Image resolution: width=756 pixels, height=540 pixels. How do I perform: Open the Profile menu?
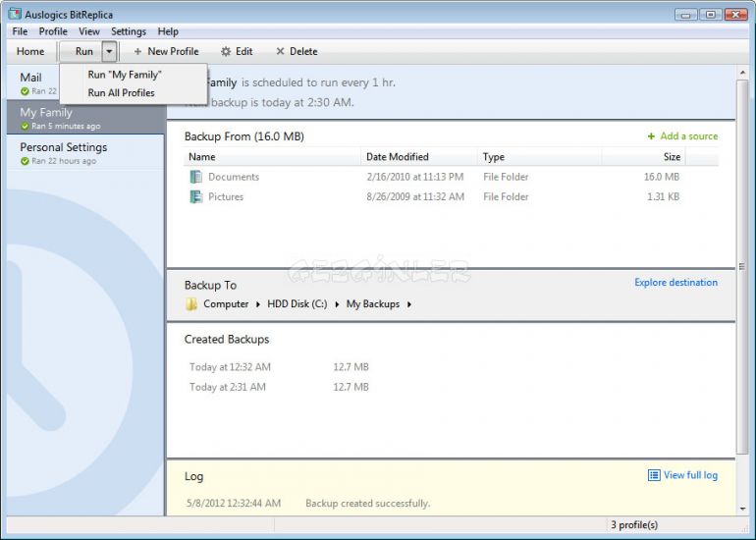(x=53, y=31)
